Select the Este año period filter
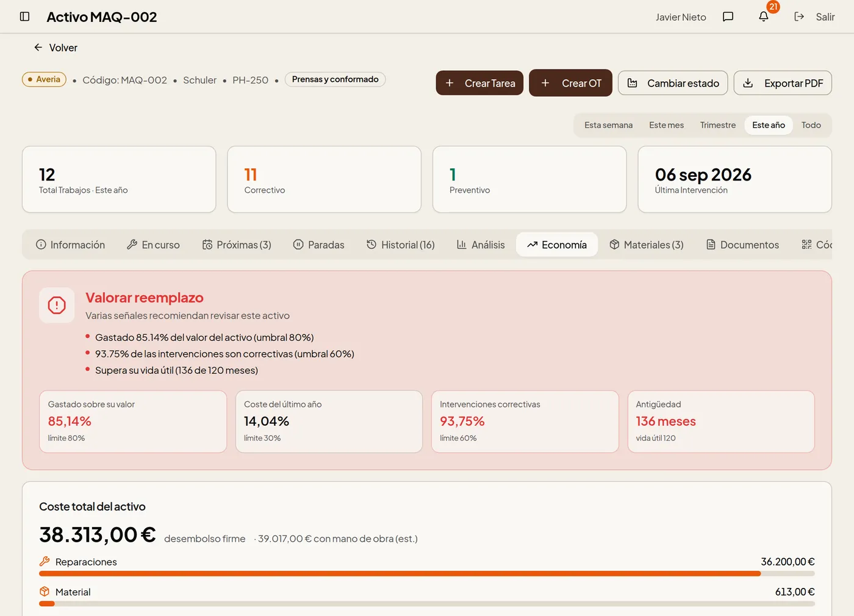The image size is (854, 616). [769, 125]
